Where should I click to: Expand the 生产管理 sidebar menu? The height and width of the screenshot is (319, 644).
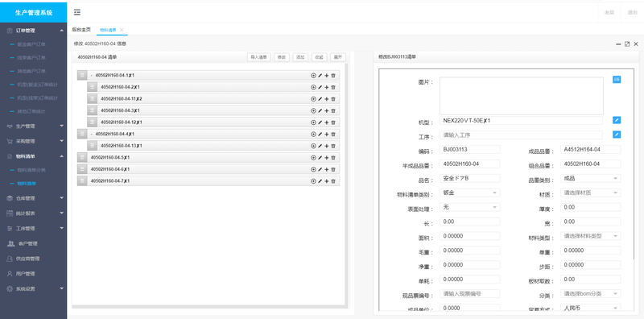point(33,126)
